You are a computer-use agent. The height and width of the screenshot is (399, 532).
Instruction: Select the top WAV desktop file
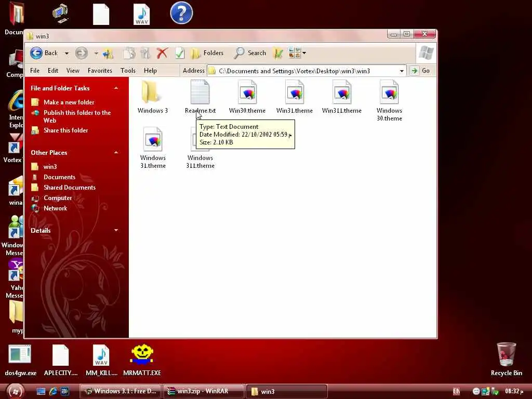pyautogui.click(x=141, y=14)
